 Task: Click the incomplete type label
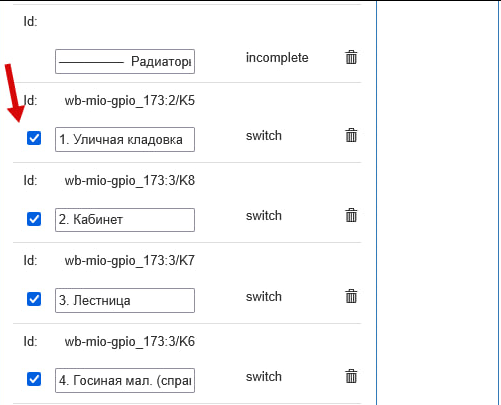[x=277, y=58]
